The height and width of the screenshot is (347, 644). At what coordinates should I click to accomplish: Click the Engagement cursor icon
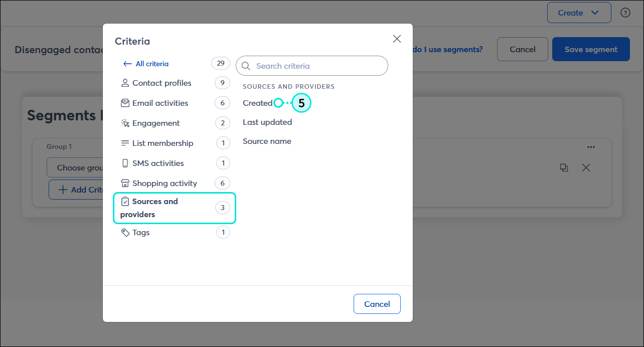[x=125, y=123]
